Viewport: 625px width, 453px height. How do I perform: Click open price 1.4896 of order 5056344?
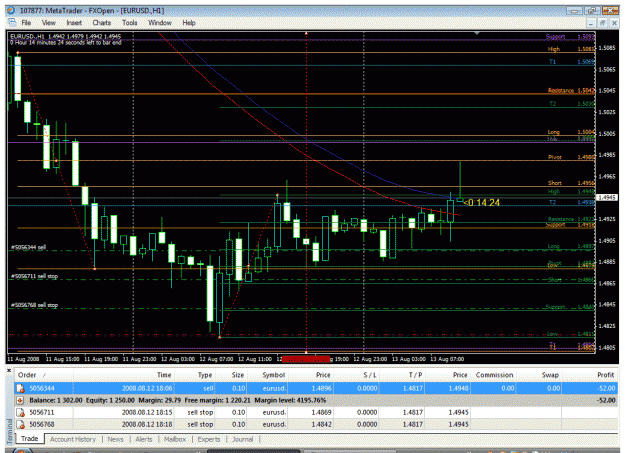coord(321,388)
